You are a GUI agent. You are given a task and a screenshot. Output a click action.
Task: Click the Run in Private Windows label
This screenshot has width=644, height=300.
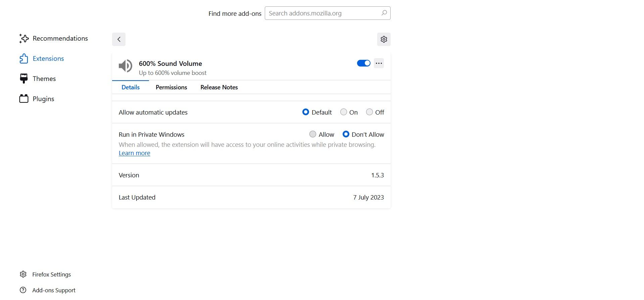tap(152, 134)
